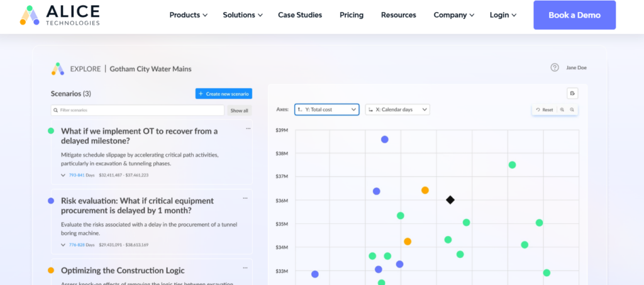Open the X: Calendar days axis dropdown

click(x=397, y=109)
